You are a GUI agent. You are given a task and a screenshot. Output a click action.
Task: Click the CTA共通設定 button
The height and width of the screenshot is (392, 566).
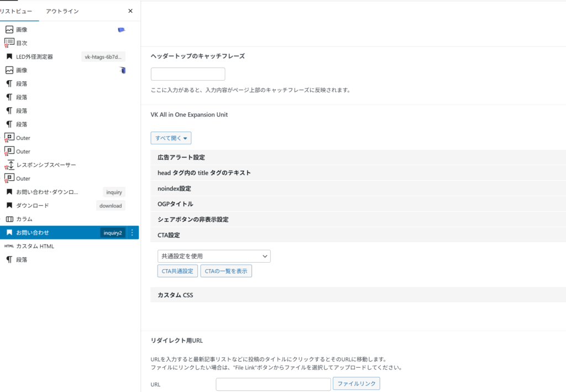point(177,271)
